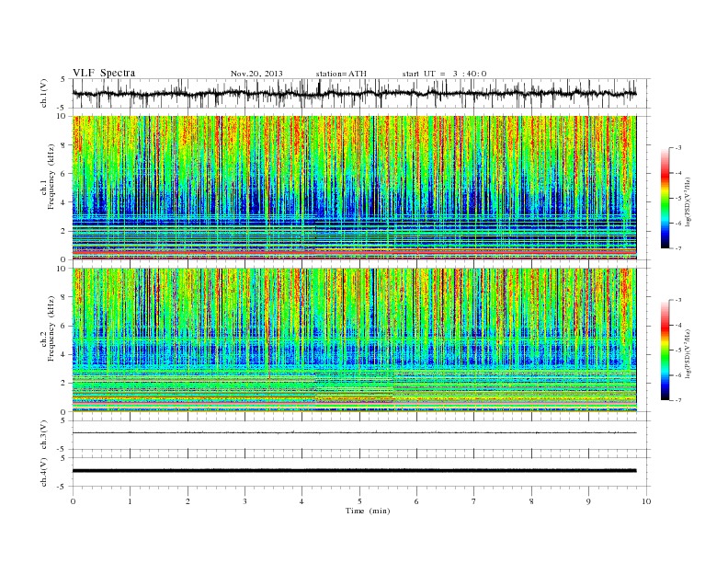Click the ch.1 color bar "log(PSD)(V²/Hz)" label

(x=688, y=202)
